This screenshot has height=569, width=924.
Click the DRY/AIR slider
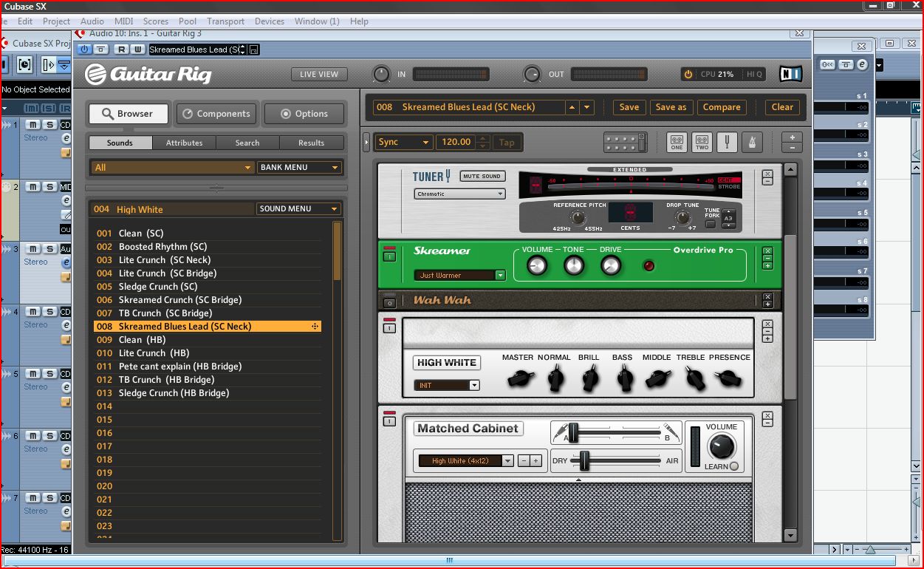click(584, 460)
